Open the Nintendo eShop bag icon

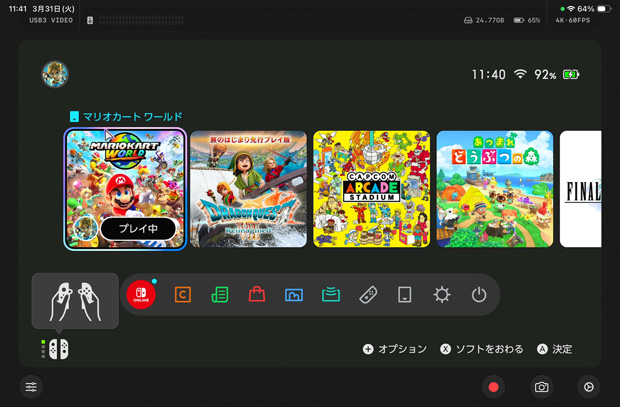pos(257,295)
